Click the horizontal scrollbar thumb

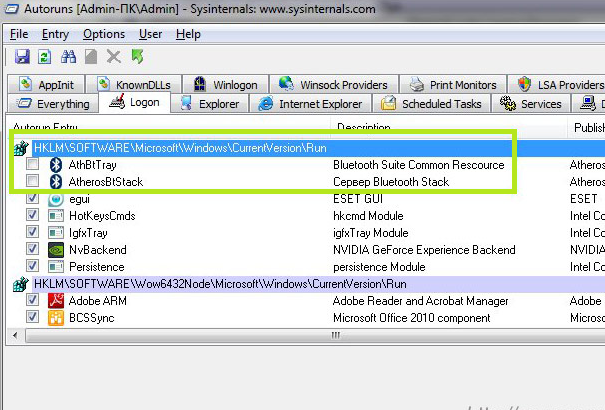pos(315,335)
